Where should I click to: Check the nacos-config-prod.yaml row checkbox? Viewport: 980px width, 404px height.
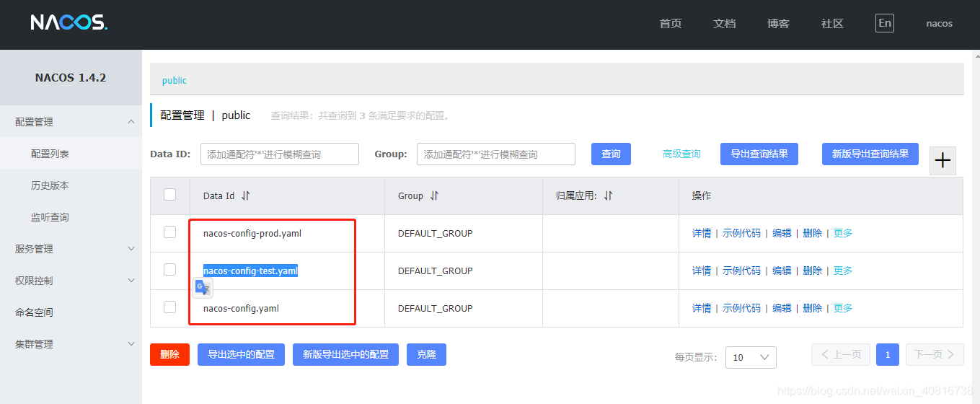point(170,232)
